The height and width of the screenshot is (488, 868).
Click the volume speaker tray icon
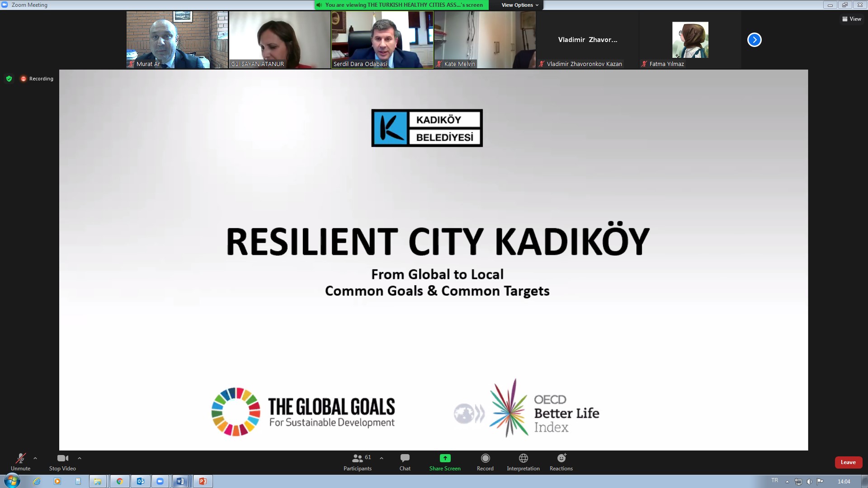[809, 482]
